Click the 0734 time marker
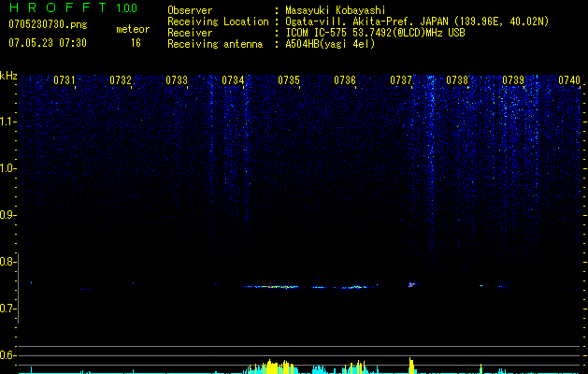The width and height of the screenshot is (588, 374). coord(233,80)
